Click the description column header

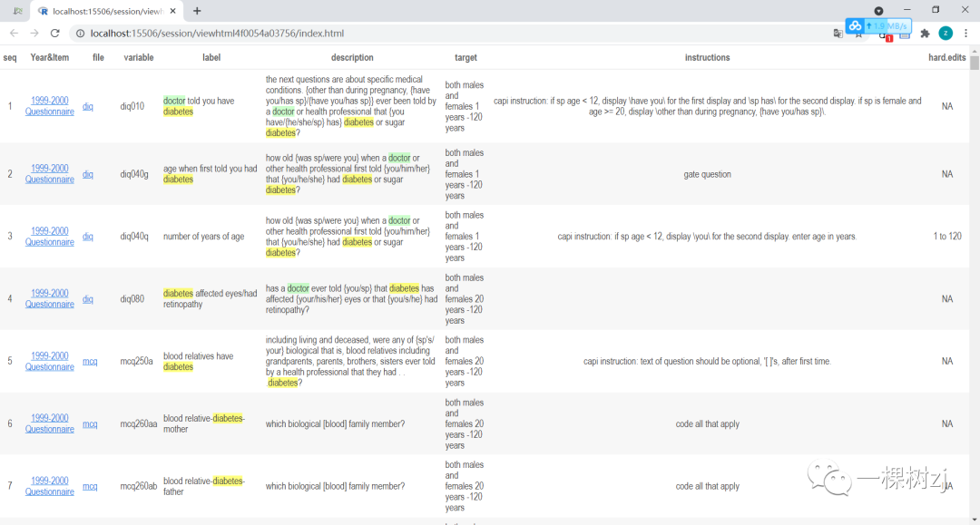click(x=352, y=57)
